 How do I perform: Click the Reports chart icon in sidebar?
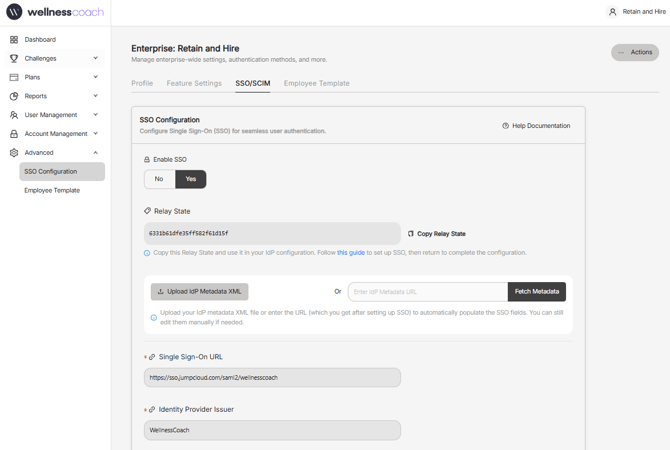point(14,96)
